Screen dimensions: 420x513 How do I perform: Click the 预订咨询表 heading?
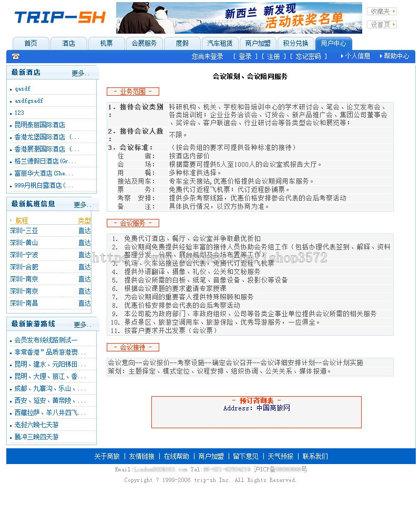257,400
